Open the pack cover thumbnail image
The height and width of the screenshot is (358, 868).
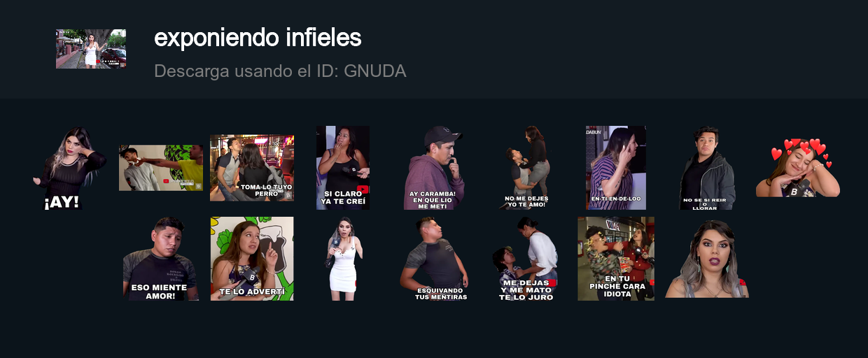[91, 49]
